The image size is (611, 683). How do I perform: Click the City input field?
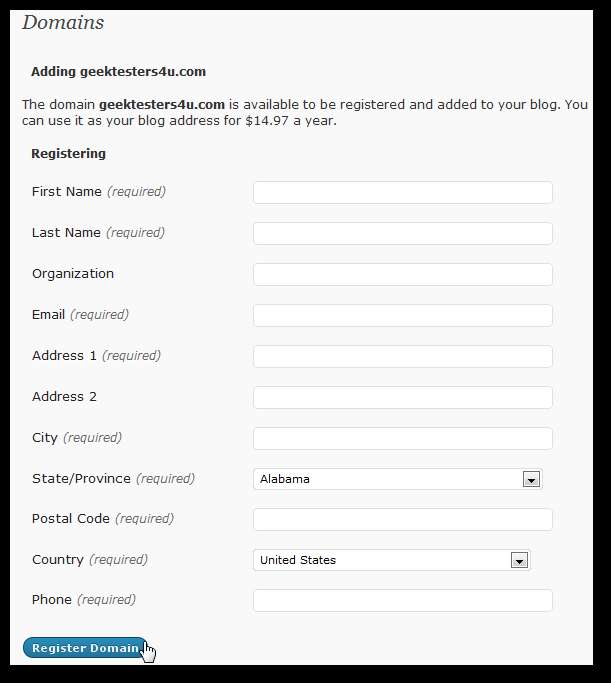pyautogui.click(x=402, y=438)
